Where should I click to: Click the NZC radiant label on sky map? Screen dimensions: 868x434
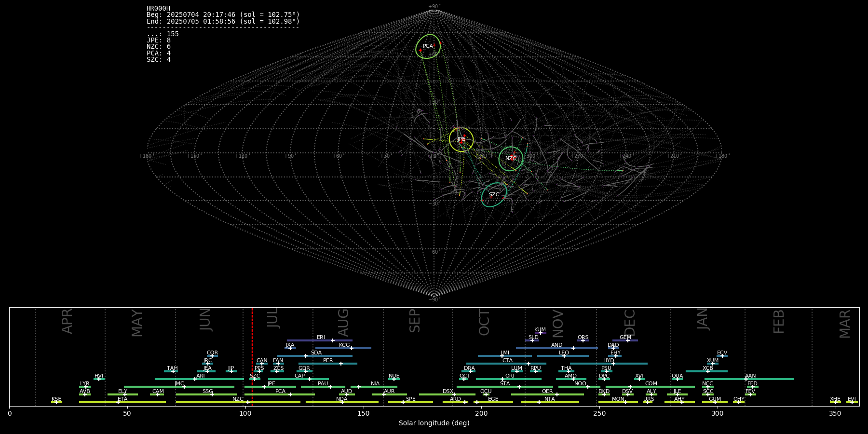pos(511,159)
